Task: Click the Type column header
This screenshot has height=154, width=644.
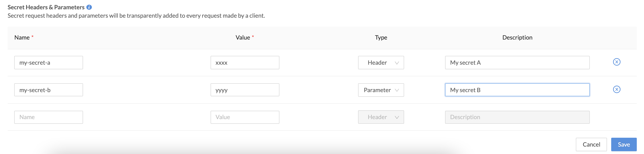Action: [x=381, y=37]
